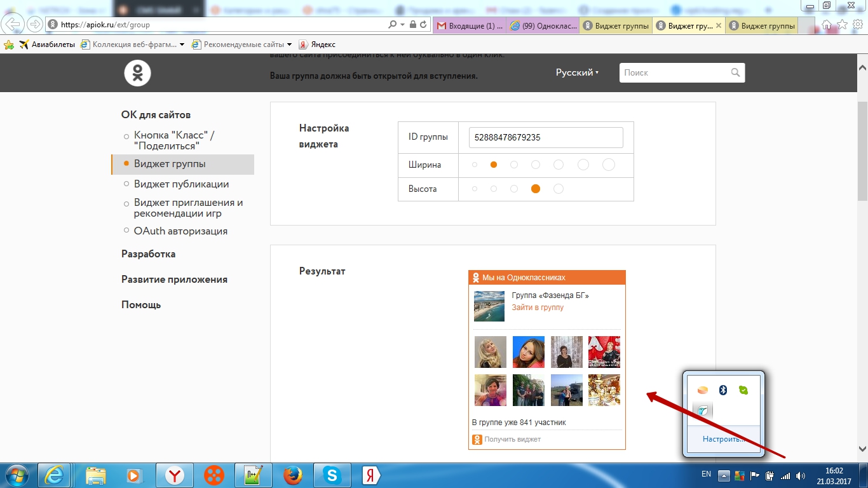Open the Windows Start button
This screenshot has width=868, height=488.
click(x=17, y=475)
